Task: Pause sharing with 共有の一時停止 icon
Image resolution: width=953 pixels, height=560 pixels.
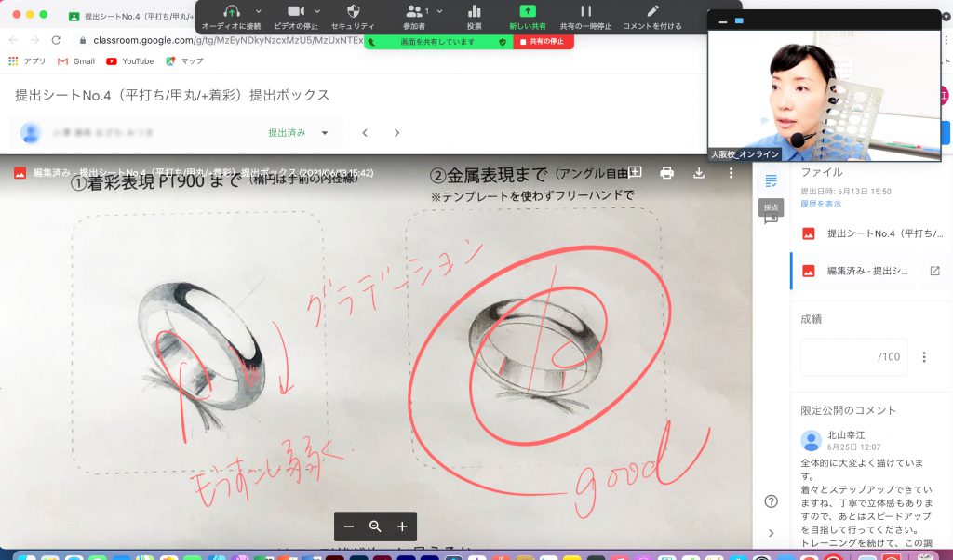Action: [x=585, y=11]
